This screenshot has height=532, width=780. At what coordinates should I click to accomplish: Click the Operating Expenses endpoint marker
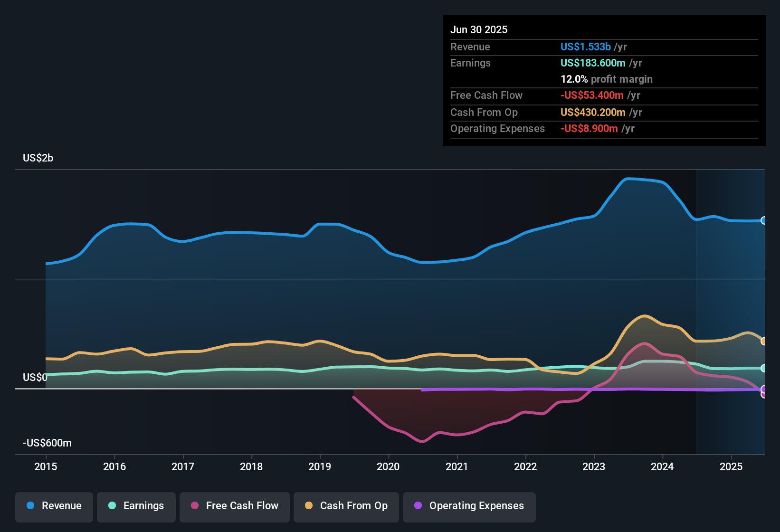pyautogui.click(x=763, y=389)
